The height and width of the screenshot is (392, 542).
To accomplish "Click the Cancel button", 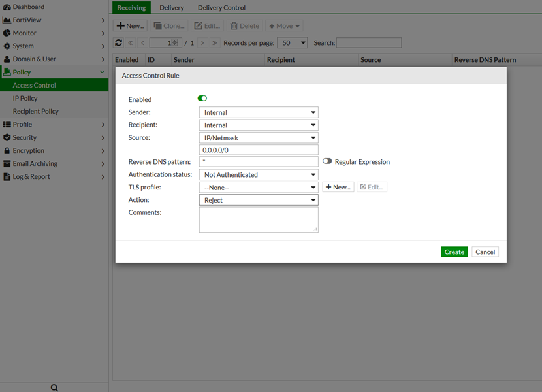I will 485,252.
